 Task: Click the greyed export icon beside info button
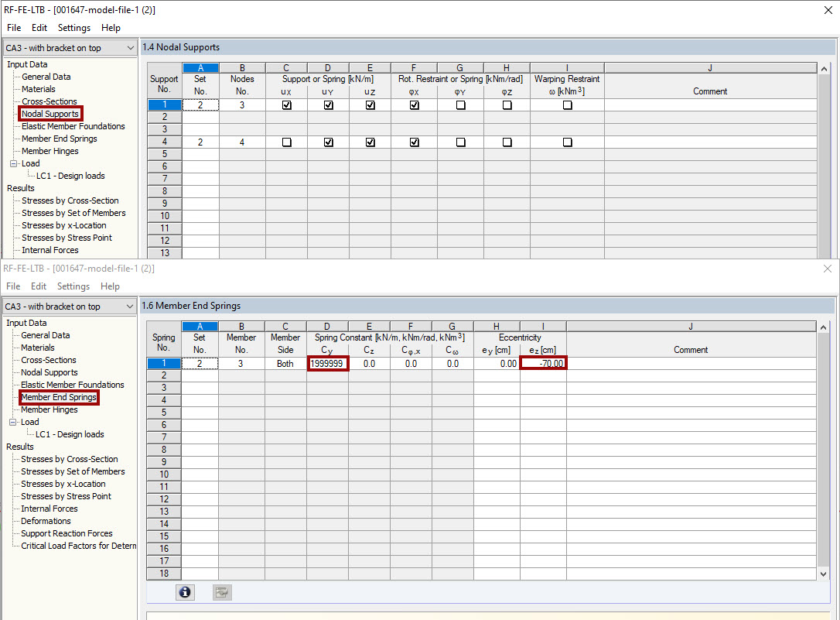(x=222, y=592)
